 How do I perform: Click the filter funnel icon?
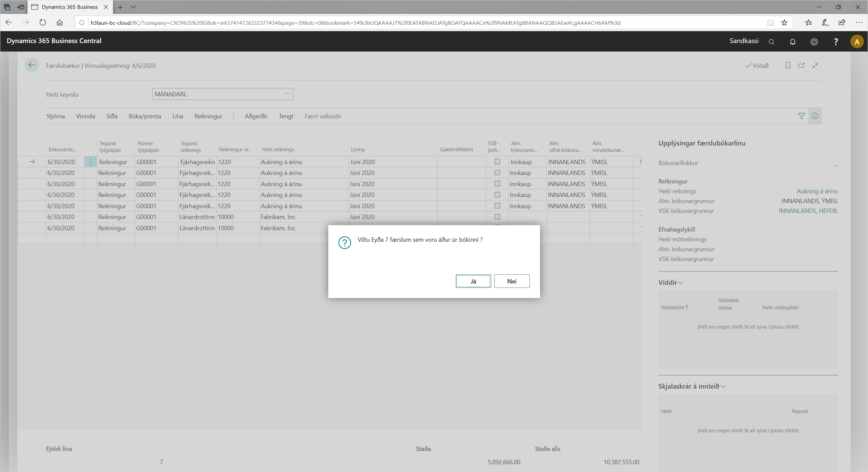click(801, 116)
